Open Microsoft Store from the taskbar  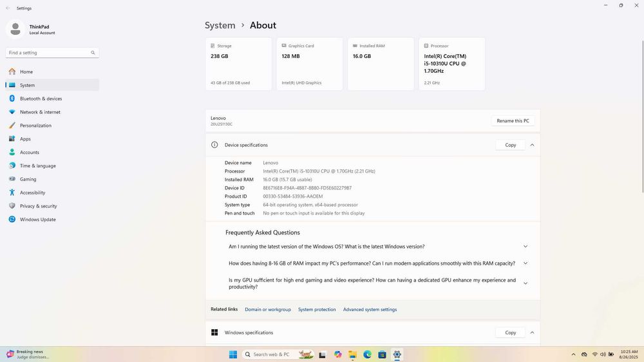tap(382, 355)
